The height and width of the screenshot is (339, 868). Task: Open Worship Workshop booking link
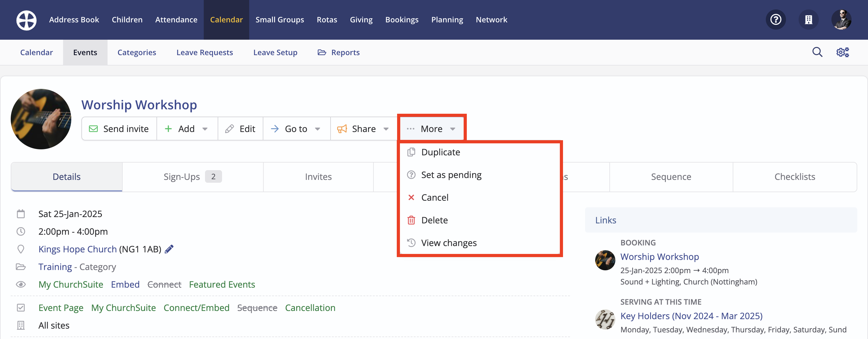pos(660,256)
